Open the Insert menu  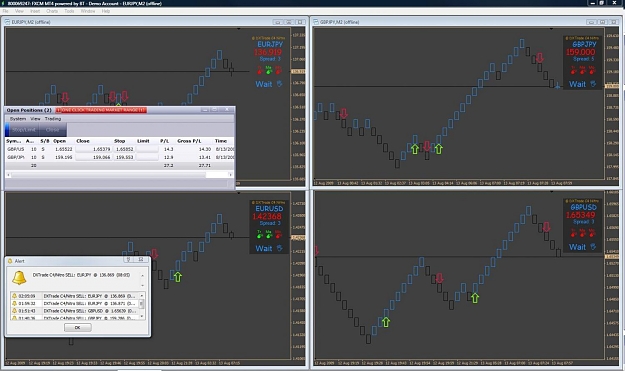pyautogui.click(x=35, y=11)
